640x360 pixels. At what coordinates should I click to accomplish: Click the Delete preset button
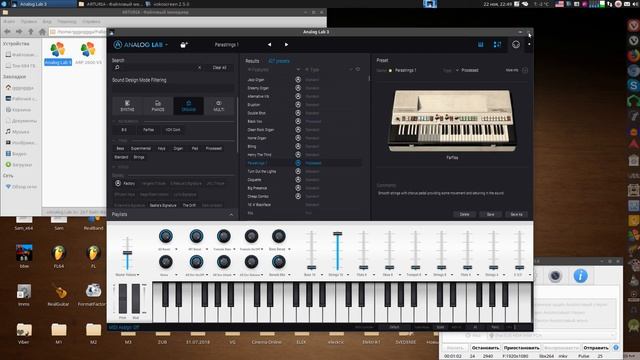(464, 214)
